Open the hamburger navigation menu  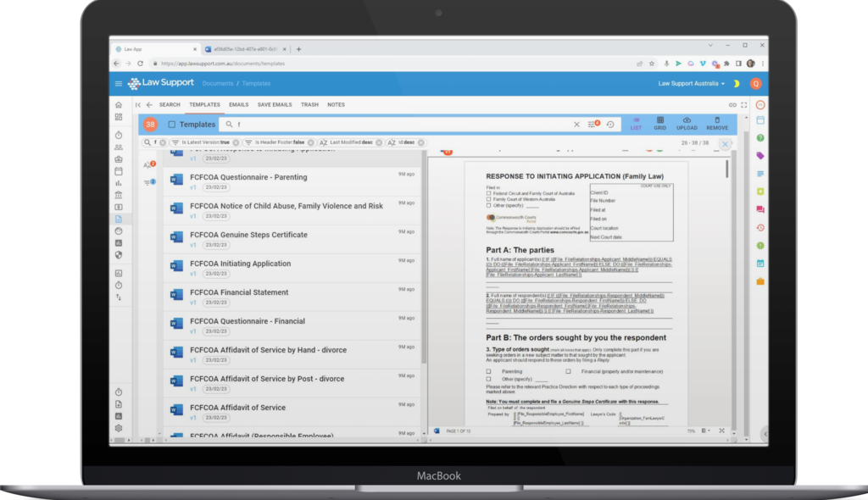[x=119, y=84]
